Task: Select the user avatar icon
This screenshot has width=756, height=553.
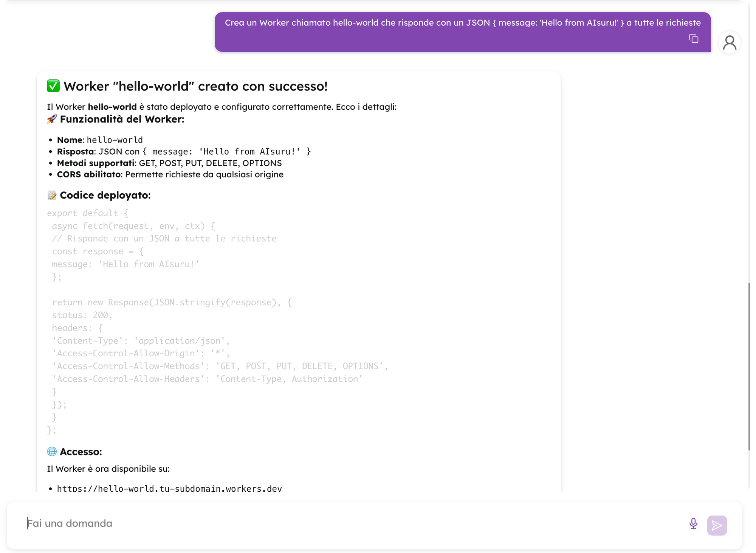Action: click(x=730, y=42)
